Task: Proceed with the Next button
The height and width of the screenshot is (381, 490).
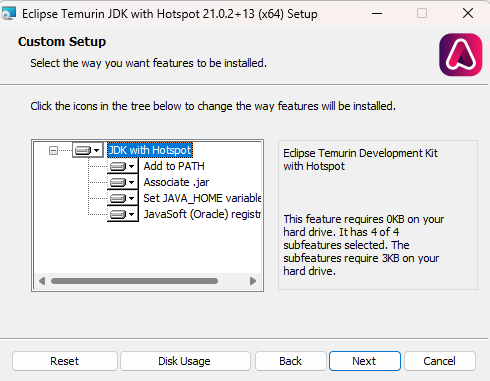Action: click(x=365, y=361)
